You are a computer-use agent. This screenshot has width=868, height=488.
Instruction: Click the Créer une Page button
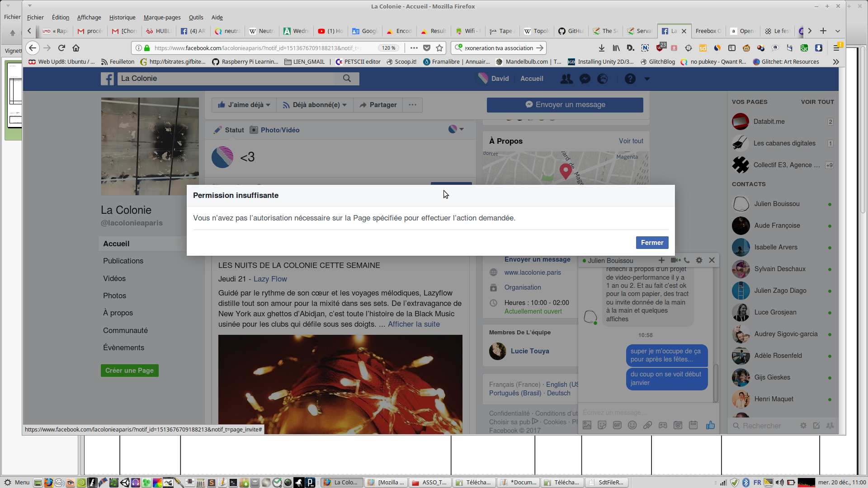pyautogui.click(x=129, y=371)
